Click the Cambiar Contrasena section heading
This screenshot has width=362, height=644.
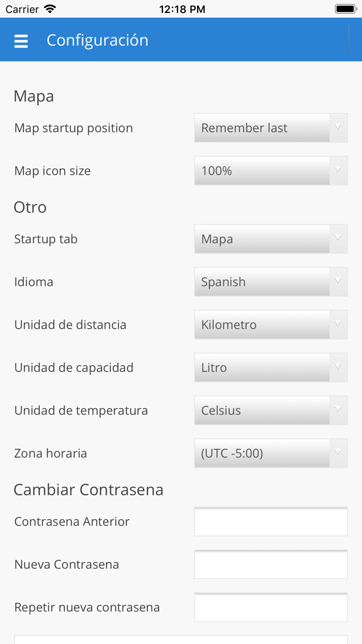pos(88,489)
